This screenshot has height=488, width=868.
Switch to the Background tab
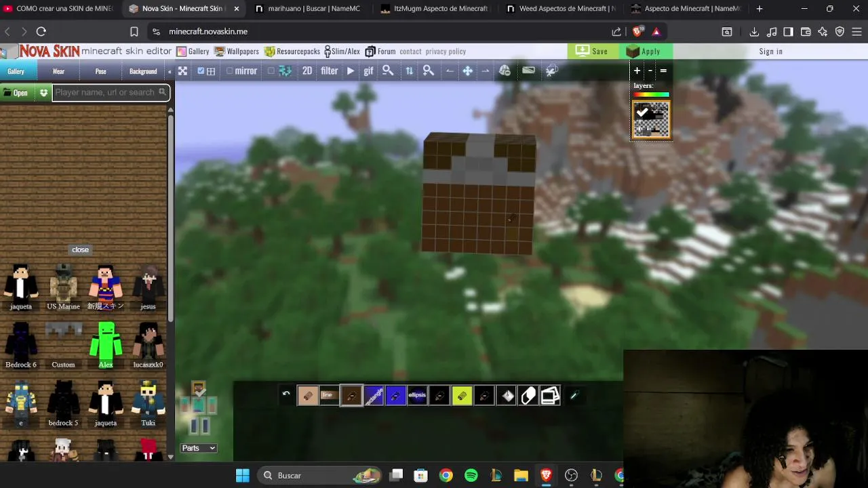143,71
